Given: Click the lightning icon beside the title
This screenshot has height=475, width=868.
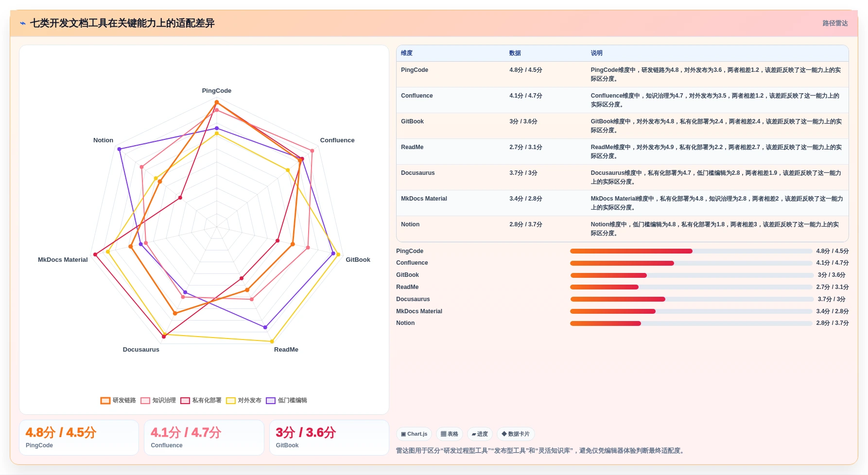Looking at the screenshot, I should pos(23,23).
